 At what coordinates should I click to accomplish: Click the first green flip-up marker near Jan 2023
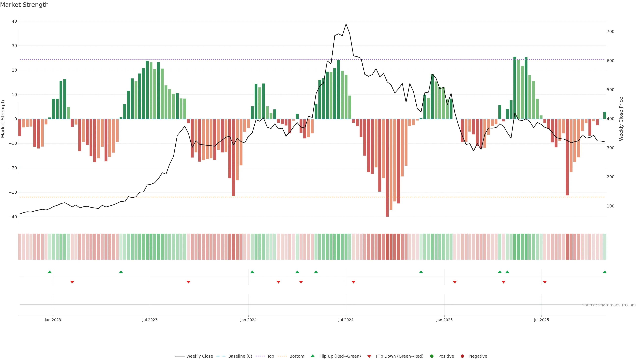[x=50, y=272]
